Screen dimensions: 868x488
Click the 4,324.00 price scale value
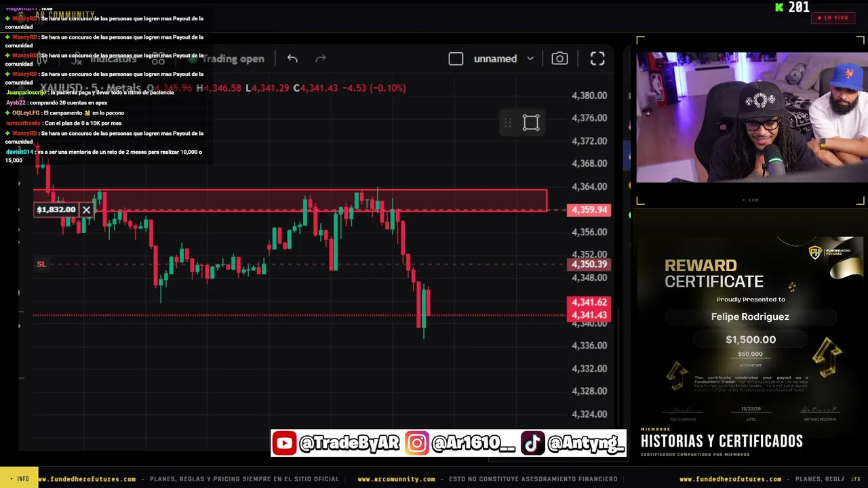tap(589, 414)
